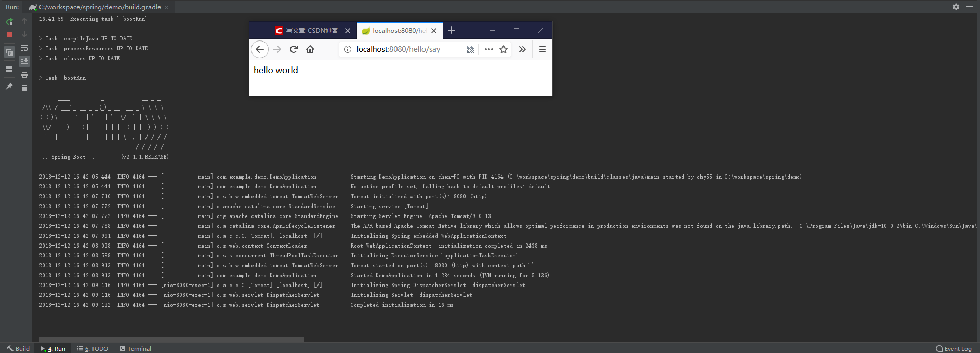Click the restore layout icon in Run panel
Screen dimensions: 980x353
9,52
